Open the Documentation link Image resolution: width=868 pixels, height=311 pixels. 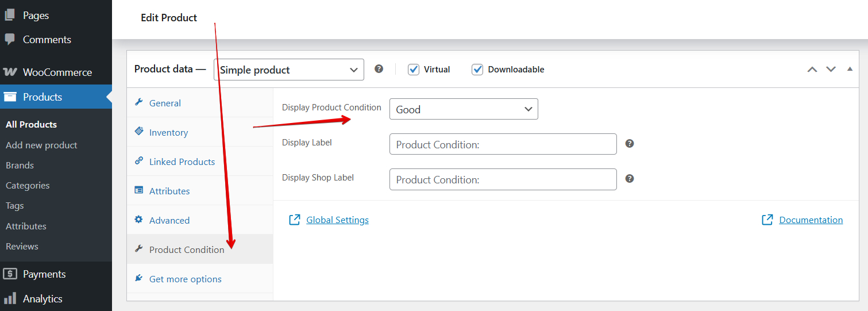tap(811, 220)
